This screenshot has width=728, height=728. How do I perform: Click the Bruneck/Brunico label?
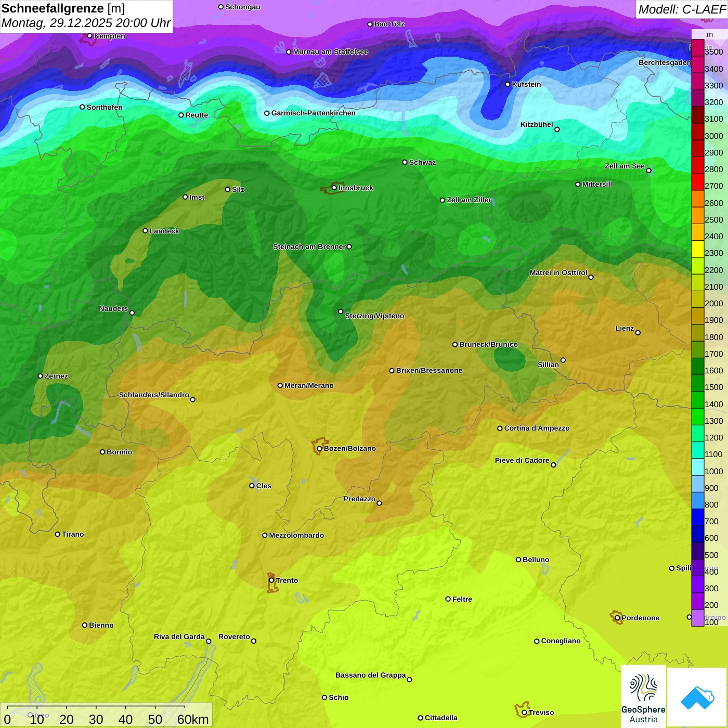point(488,344)
